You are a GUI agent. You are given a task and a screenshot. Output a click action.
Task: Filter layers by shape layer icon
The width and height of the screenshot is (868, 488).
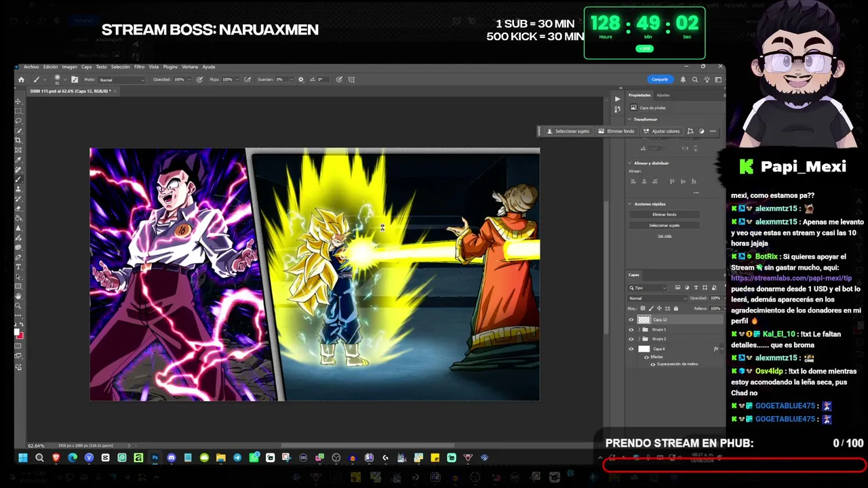(705, 288)
